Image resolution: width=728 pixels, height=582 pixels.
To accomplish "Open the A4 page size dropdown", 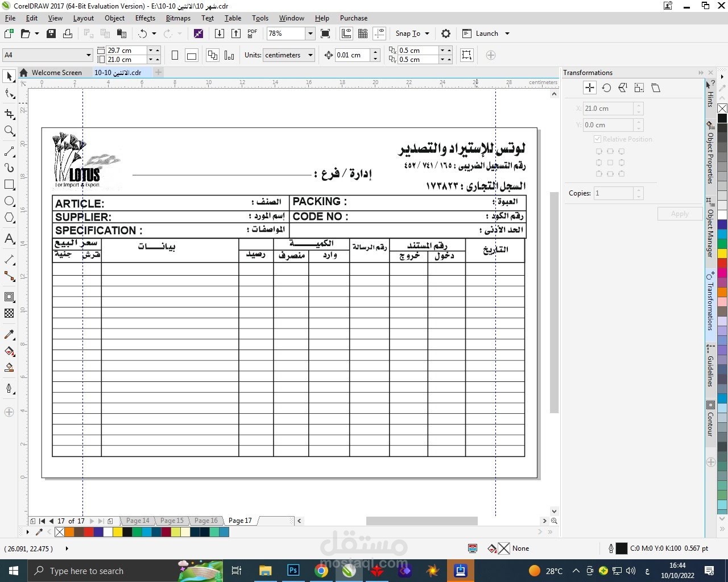I will point(89,55).
